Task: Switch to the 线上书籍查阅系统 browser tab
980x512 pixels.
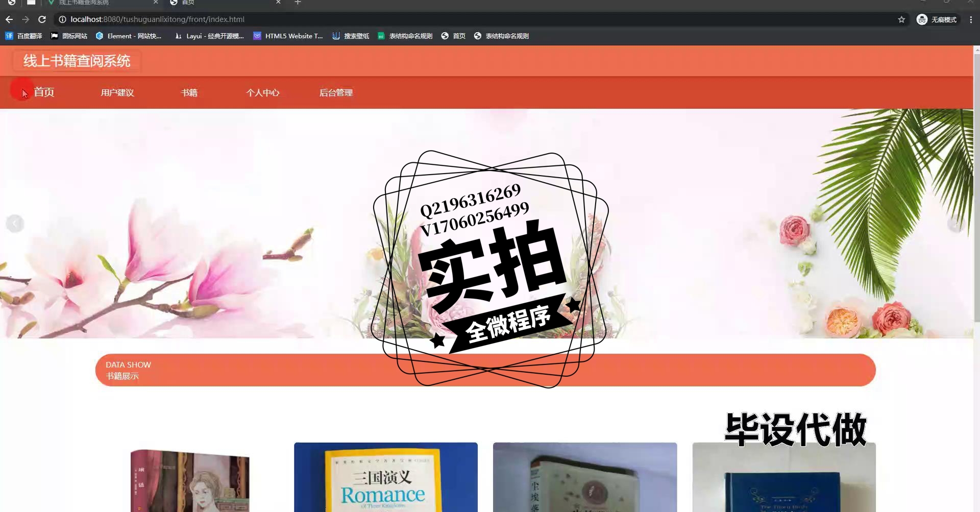Action: pos(102,3)
